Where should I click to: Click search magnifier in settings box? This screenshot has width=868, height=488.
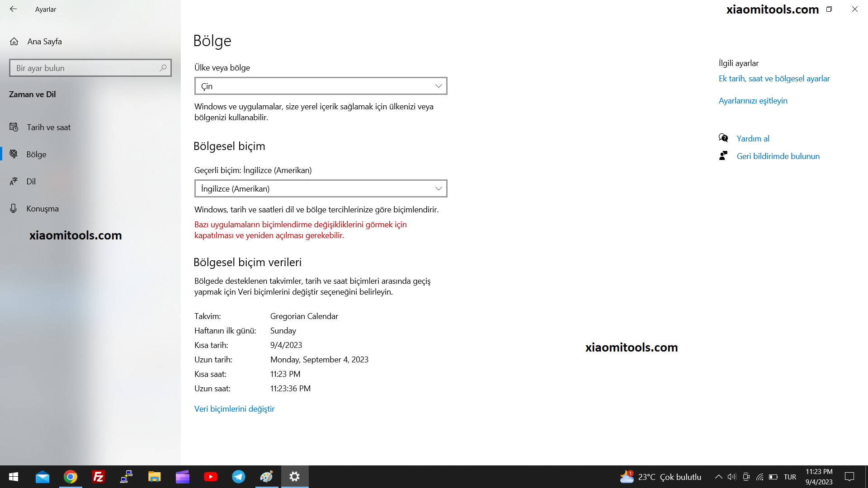point(163,68)
